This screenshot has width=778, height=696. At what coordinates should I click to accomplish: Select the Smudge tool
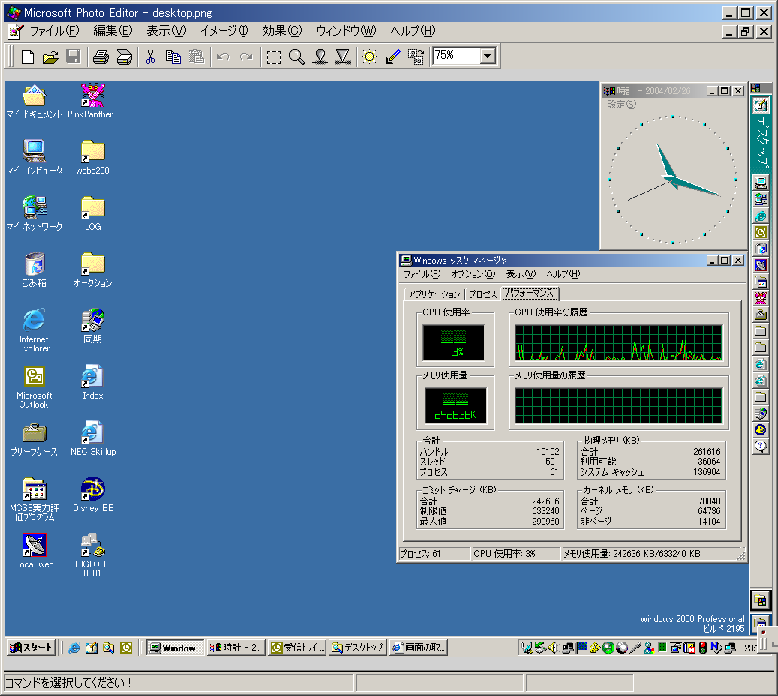tap(320, 57)
